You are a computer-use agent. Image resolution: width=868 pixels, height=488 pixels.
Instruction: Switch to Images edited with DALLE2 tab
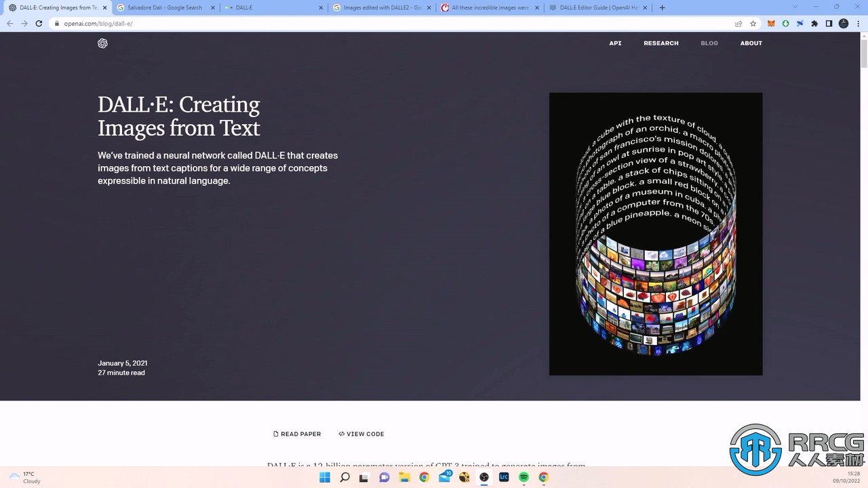pyautogui.click(x=382, y=7)
